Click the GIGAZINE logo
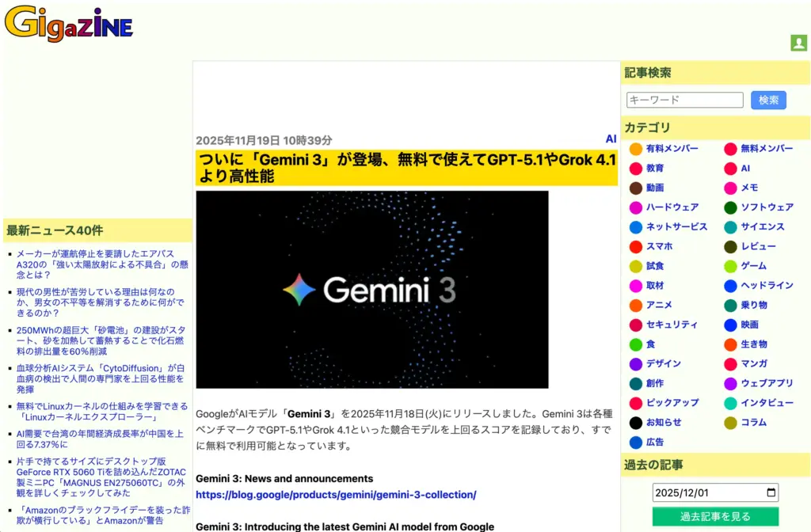Image resolution: width=811 pixels, height=532 pixels. [x=68, y=25]
